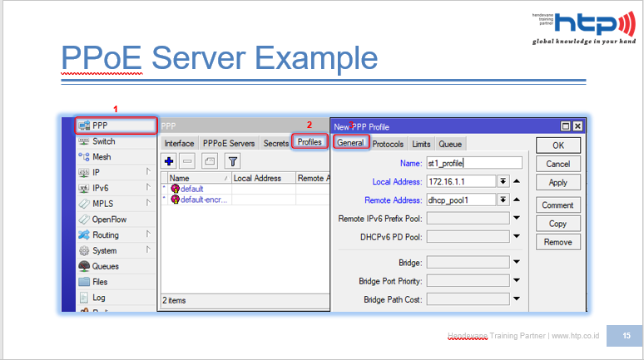Expand the IP submenu arrow

click(x=148, y=171)
